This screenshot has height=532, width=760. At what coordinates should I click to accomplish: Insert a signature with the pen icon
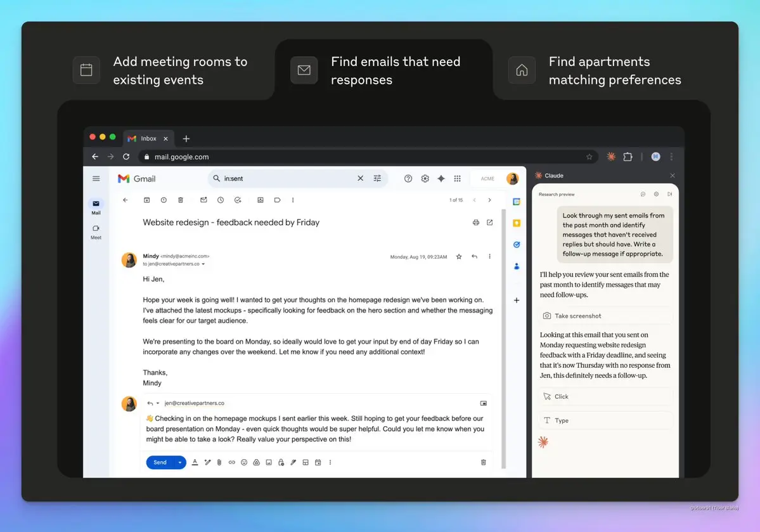click(293, 462)
